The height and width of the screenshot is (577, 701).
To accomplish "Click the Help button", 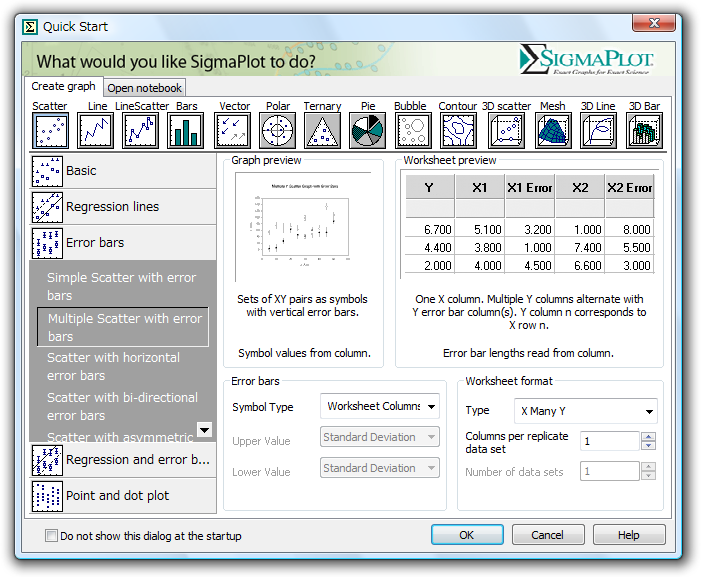I will 629,535.
